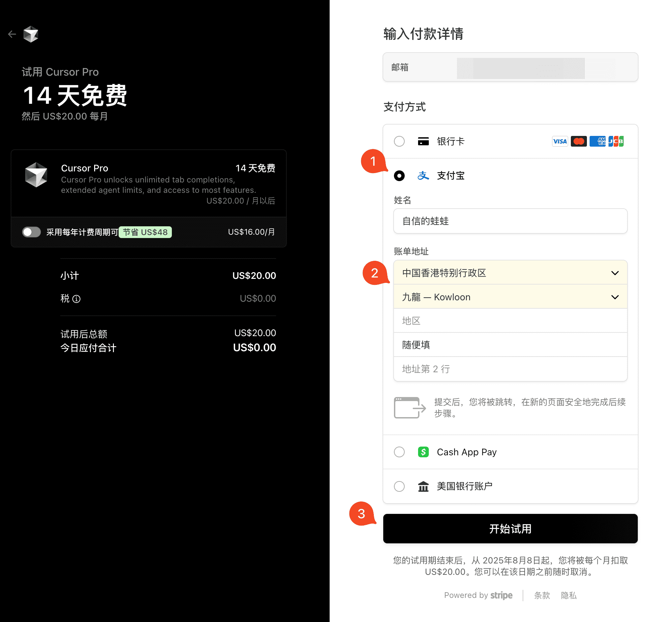Click the American Express icon
Image resolution: width=672 pixels, height=622 pixels.
(x=597, y=141)
